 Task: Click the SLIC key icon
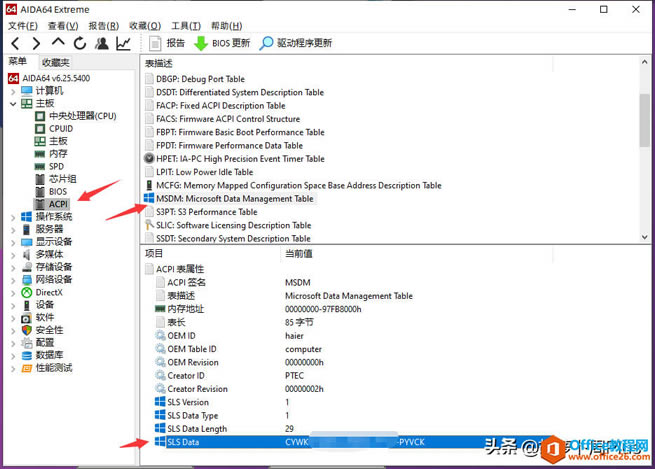click(x=149, y=225)
